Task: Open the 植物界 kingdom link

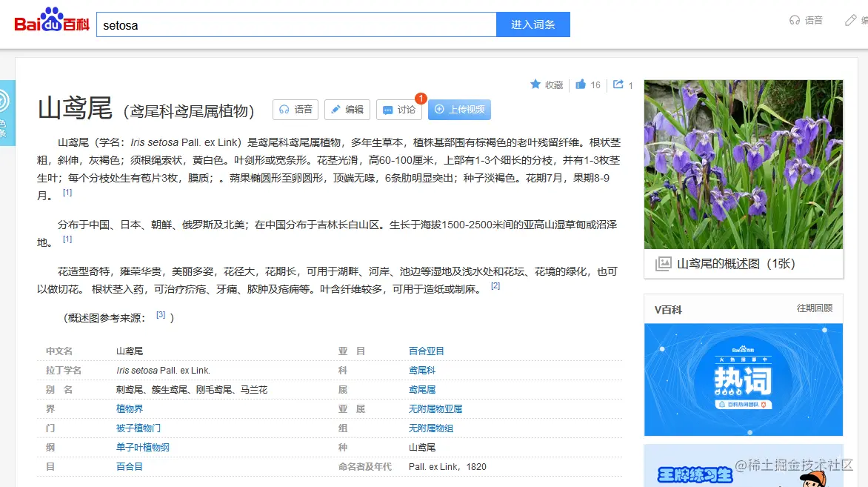Action: [x=128, y=408]
